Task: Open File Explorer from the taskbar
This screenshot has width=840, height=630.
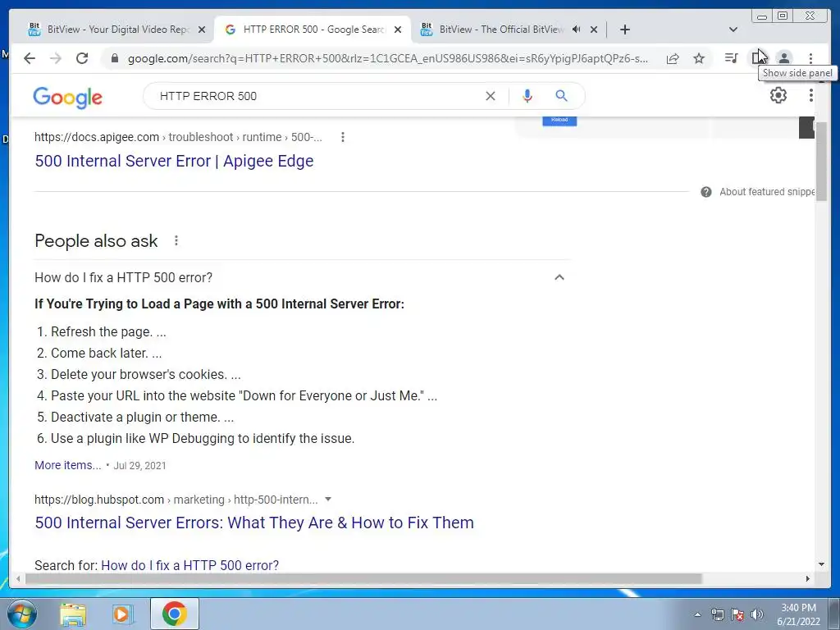Action: point(73,614)
